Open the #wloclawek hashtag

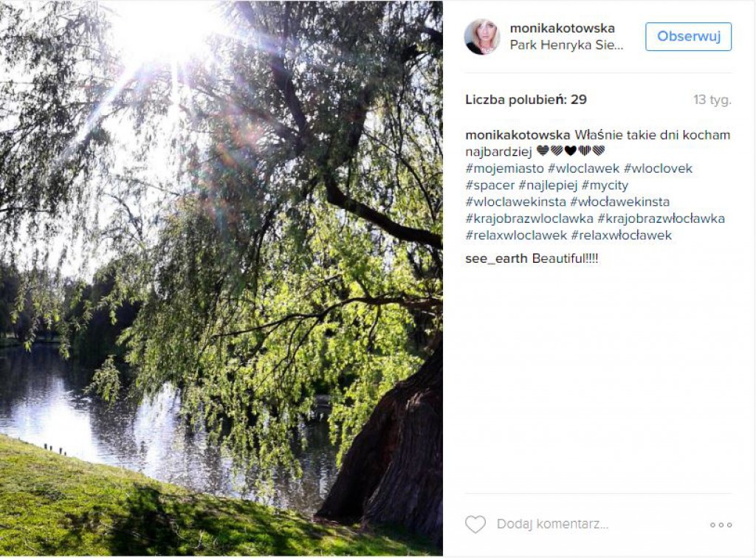click(583, 168)
